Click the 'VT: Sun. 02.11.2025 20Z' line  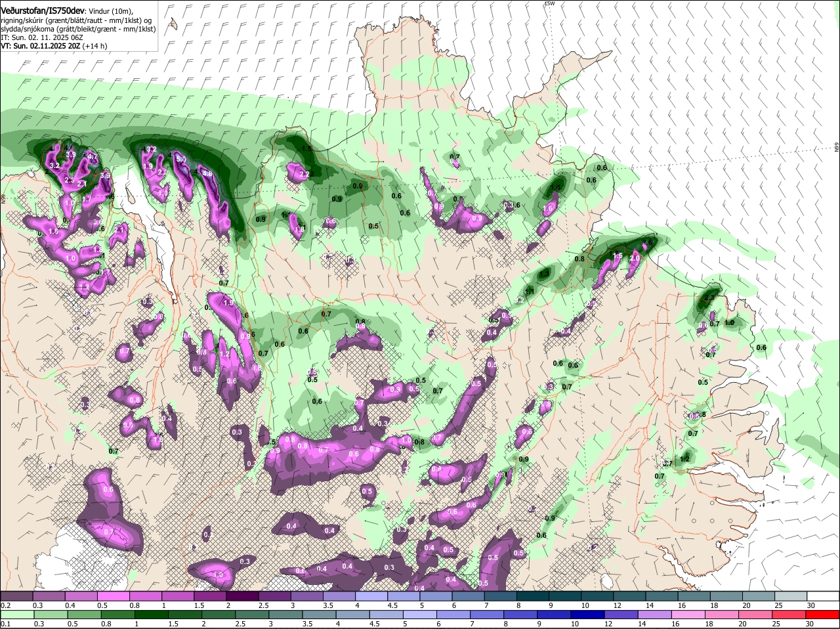pyautogui.click(x=41, y=46)
